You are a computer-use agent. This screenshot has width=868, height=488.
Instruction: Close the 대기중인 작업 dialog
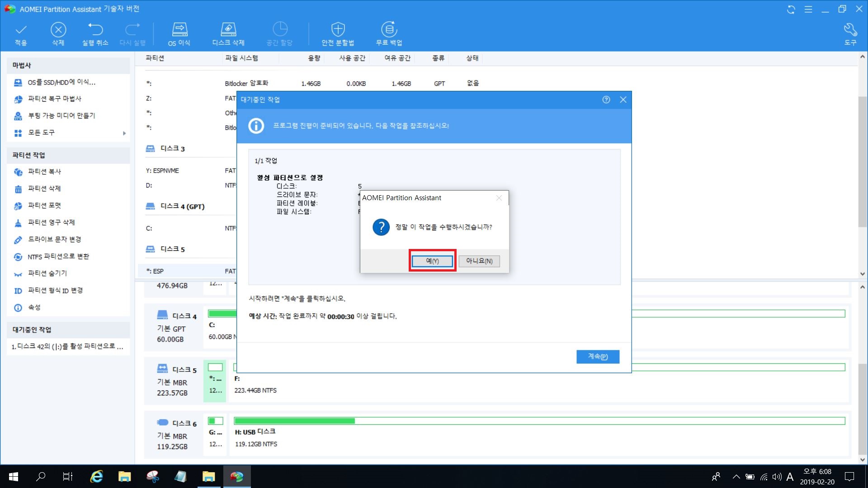pos(623,99)
